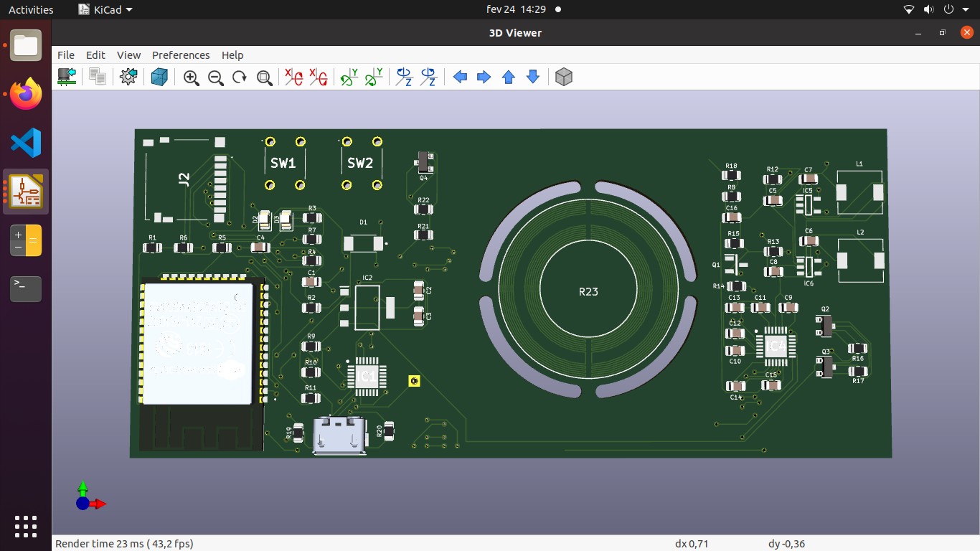Click the USB connector on board
The height and width of the screenshot is (551, 980).
(339, 436)
